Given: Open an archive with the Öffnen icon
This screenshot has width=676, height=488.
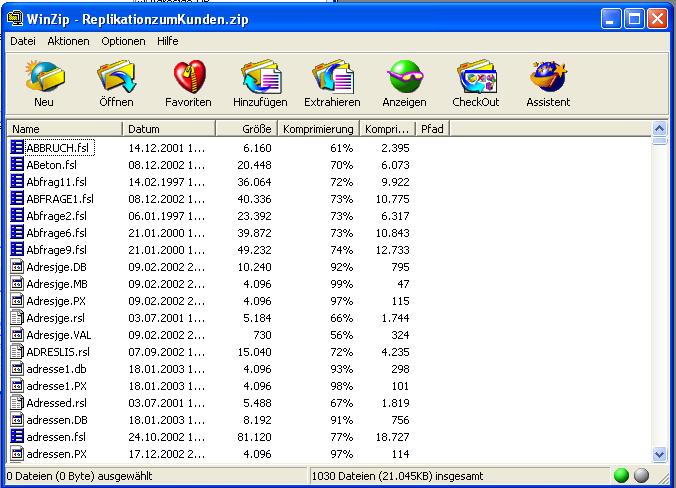Looking at the screenshot, I should pos(116,78).
